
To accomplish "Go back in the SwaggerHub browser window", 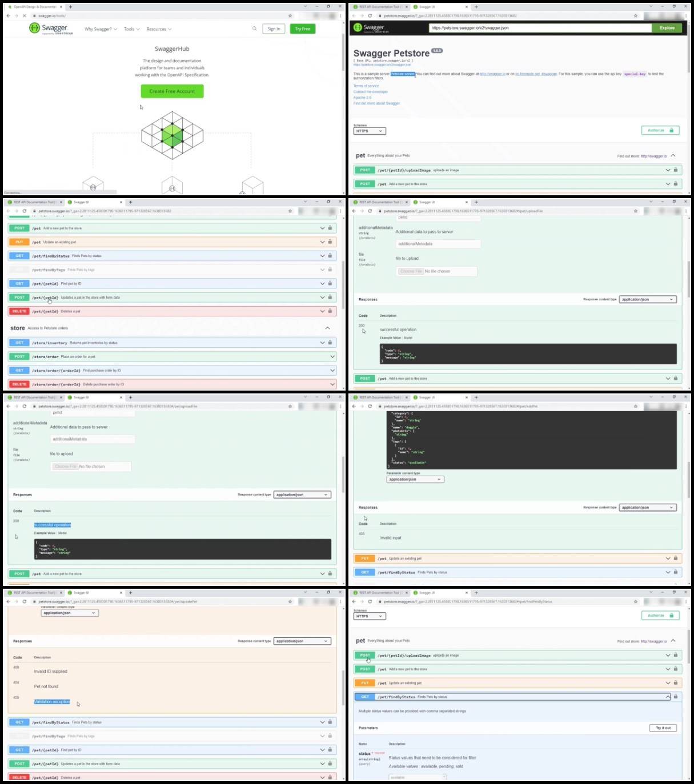I will tap(8, 15).
